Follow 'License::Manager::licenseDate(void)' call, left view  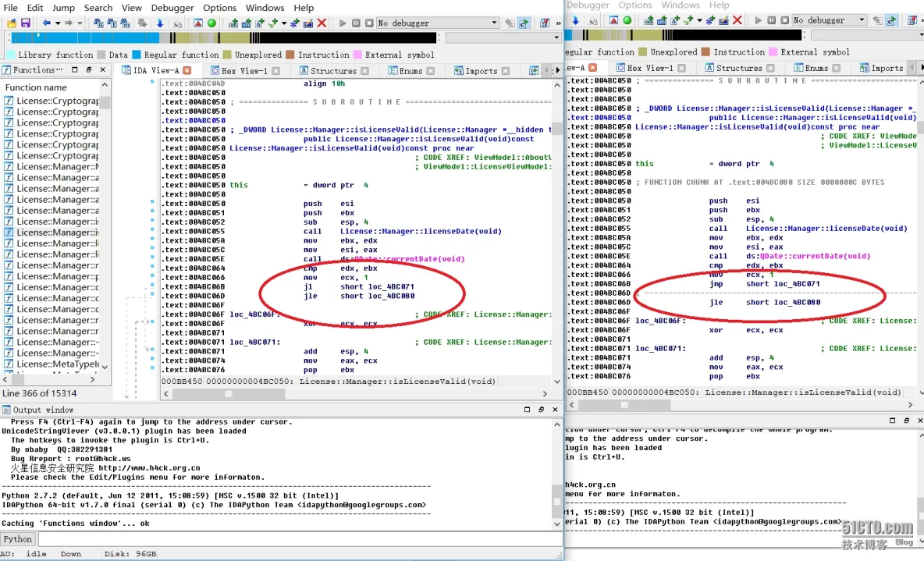click(421, 231)
